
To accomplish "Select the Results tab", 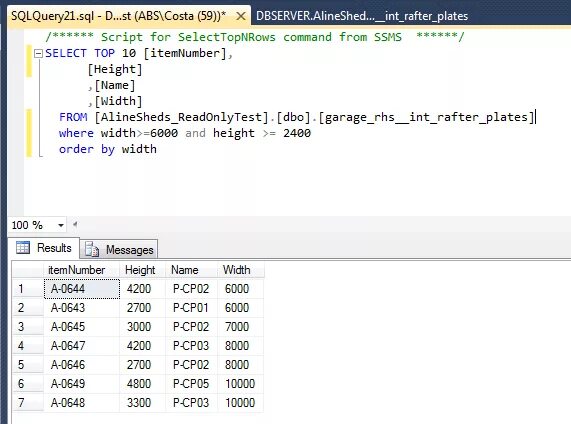I will click(44, 248).
